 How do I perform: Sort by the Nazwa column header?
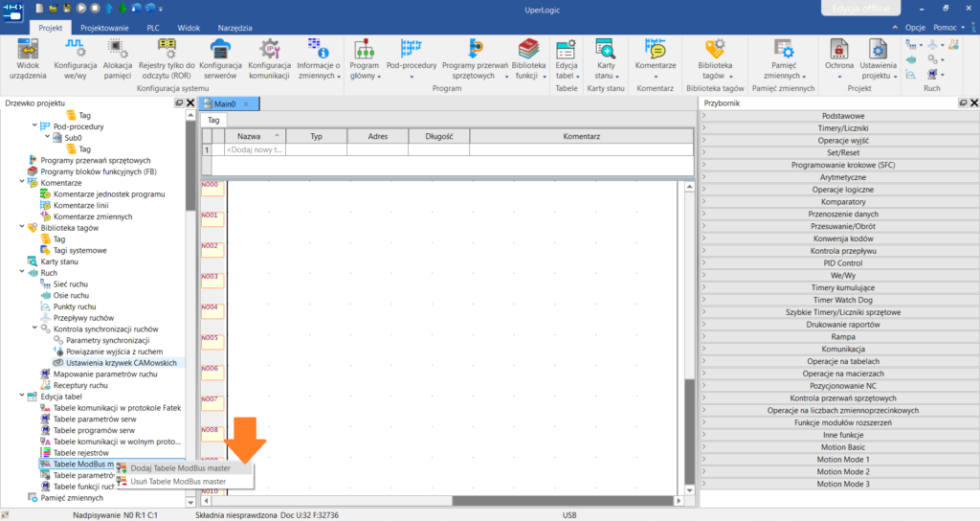coord(255,136)
